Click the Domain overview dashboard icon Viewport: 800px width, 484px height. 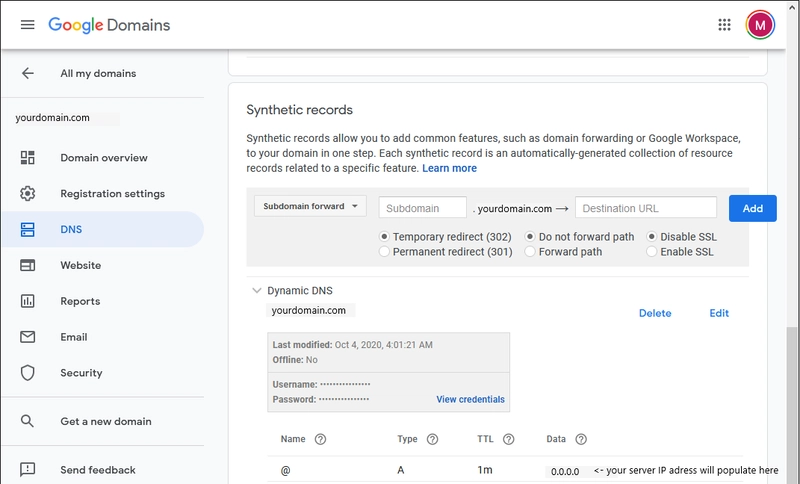[x=28, y=158]
